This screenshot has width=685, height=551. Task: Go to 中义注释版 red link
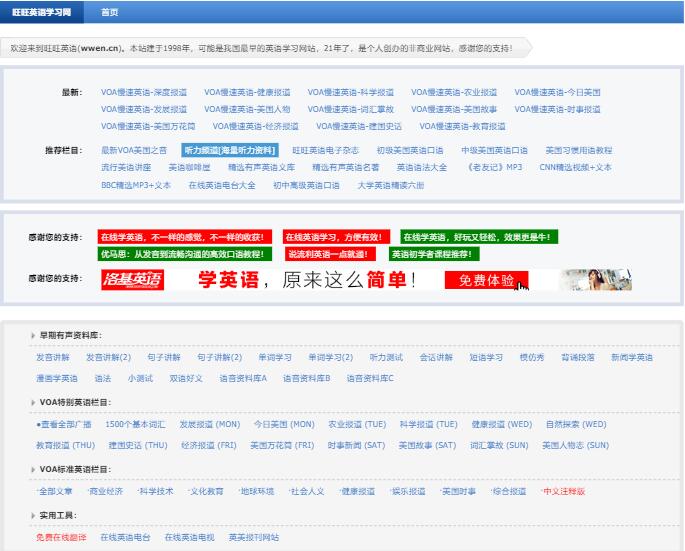(x=563, y=491)
